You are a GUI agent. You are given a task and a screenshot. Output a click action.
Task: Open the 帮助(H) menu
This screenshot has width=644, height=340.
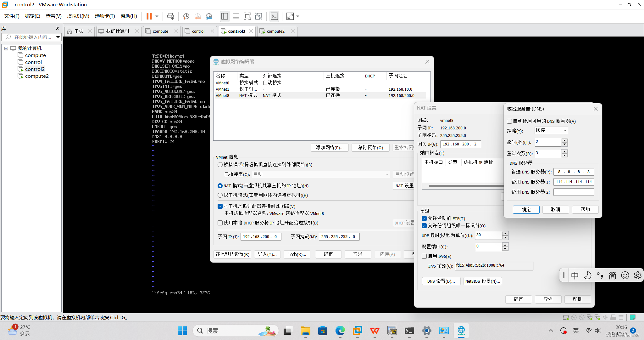click(129, 16)
